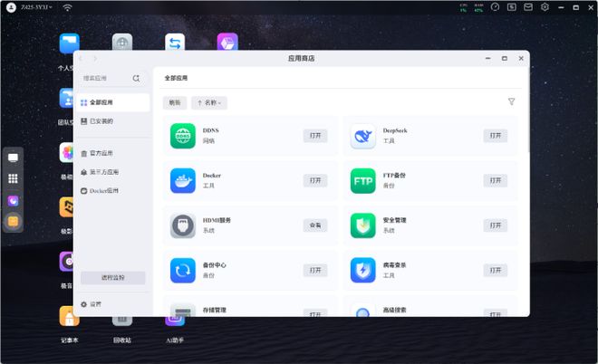
Task: Open 设置 at the sidebar bottom
Action: [x=95, y=304]
